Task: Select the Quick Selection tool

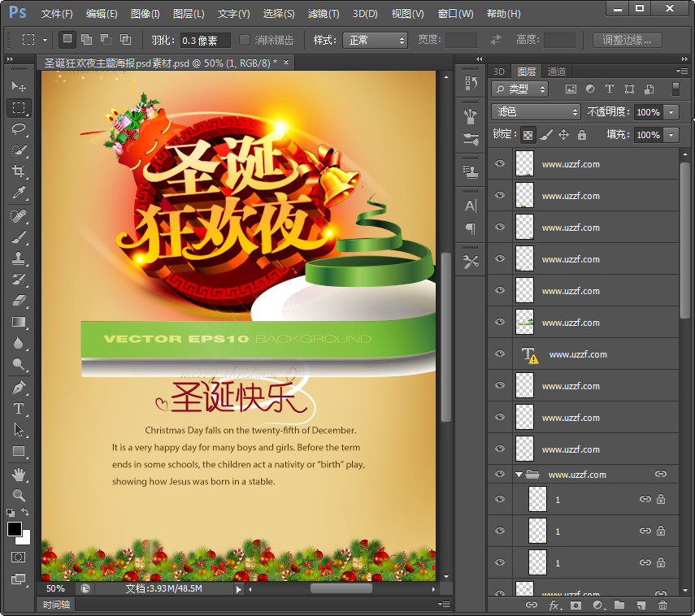Action: tap(19, 150)
